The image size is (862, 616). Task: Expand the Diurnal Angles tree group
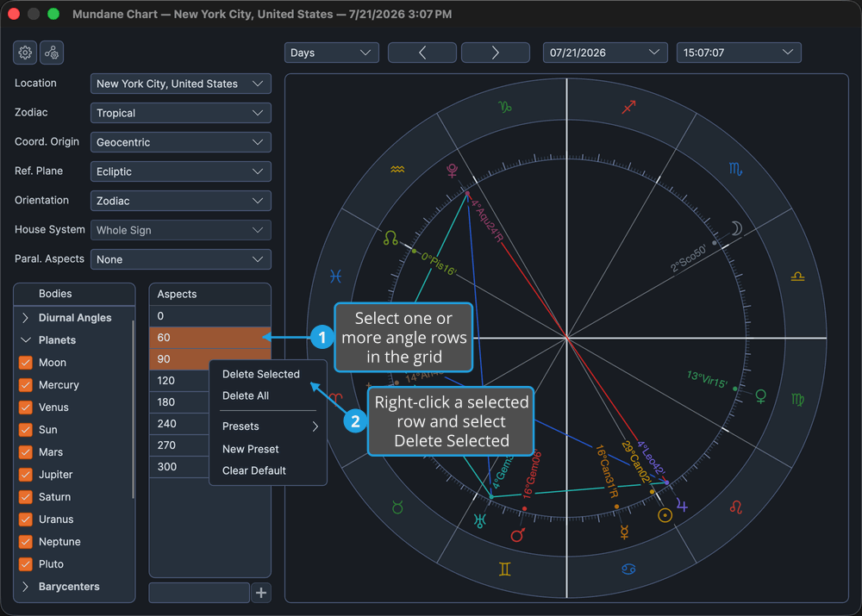[25, 318]
